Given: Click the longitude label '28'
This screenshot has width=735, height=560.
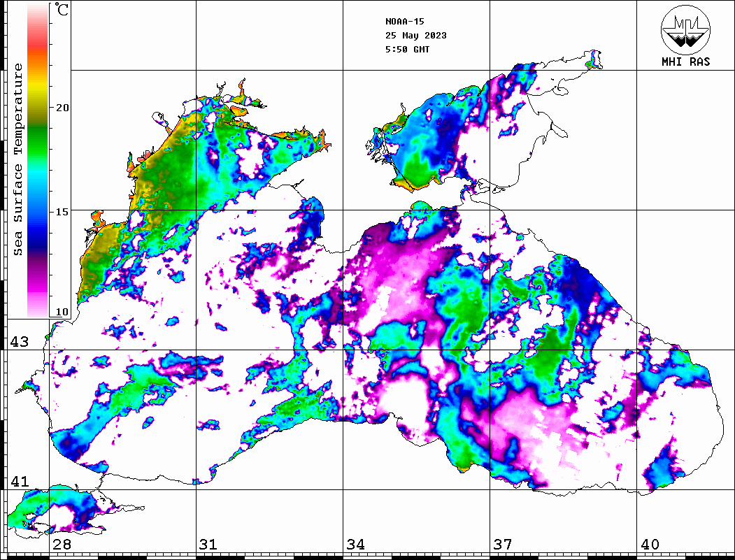Looking at the screenshot, I should click(x=62, y=544).
